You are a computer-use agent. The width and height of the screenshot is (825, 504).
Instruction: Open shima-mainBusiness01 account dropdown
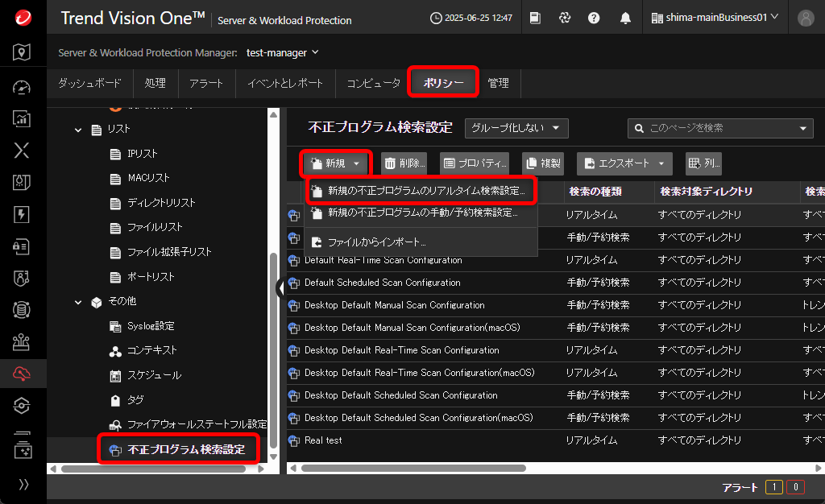[x=715, y=18]
